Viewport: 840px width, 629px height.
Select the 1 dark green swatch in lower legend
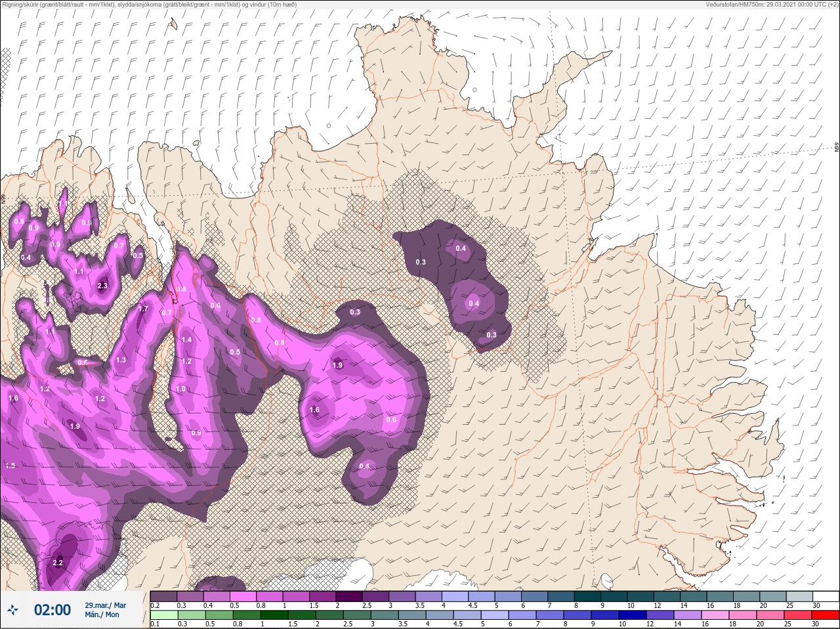tap(273, 615)
